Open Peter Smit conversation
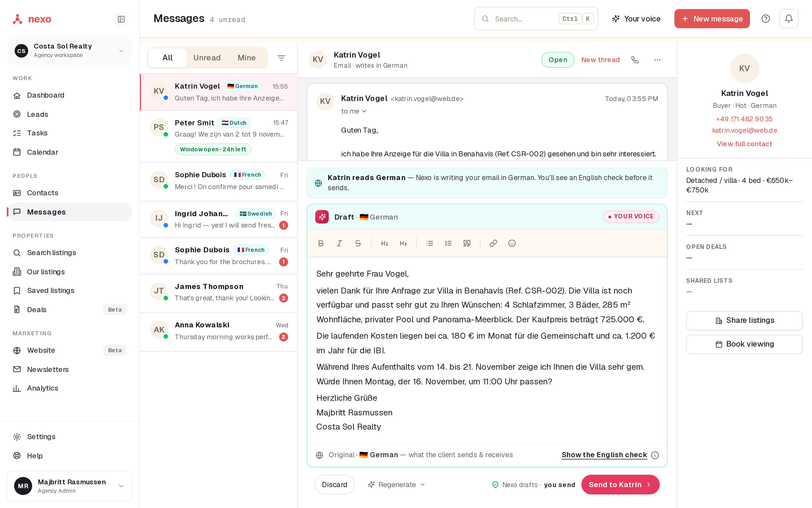Screen dimensions: 812x508 point(219,136)
